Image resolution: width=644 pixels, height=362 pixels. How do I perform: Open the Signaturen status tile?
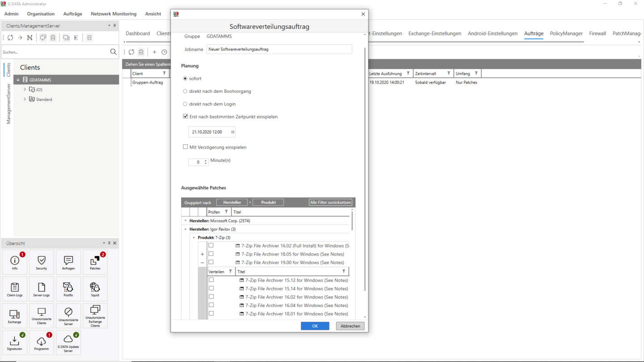[14, 342]
